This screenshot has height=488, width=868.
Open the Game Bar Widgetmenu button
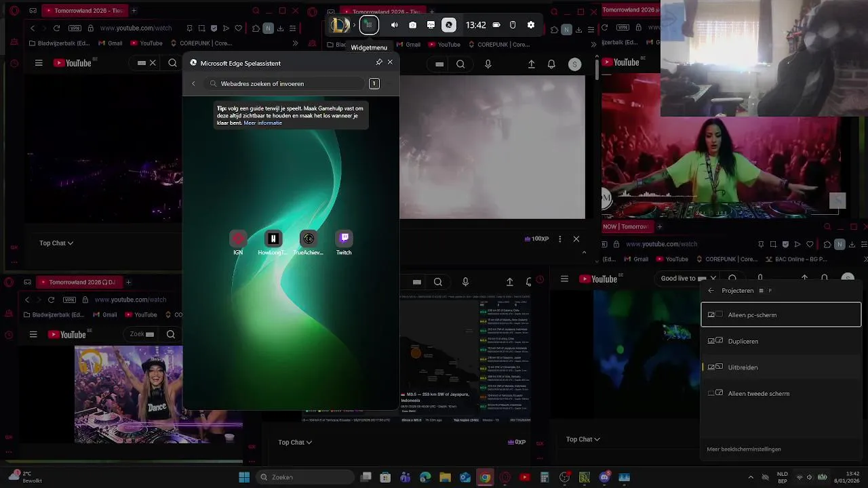[369, 25]
